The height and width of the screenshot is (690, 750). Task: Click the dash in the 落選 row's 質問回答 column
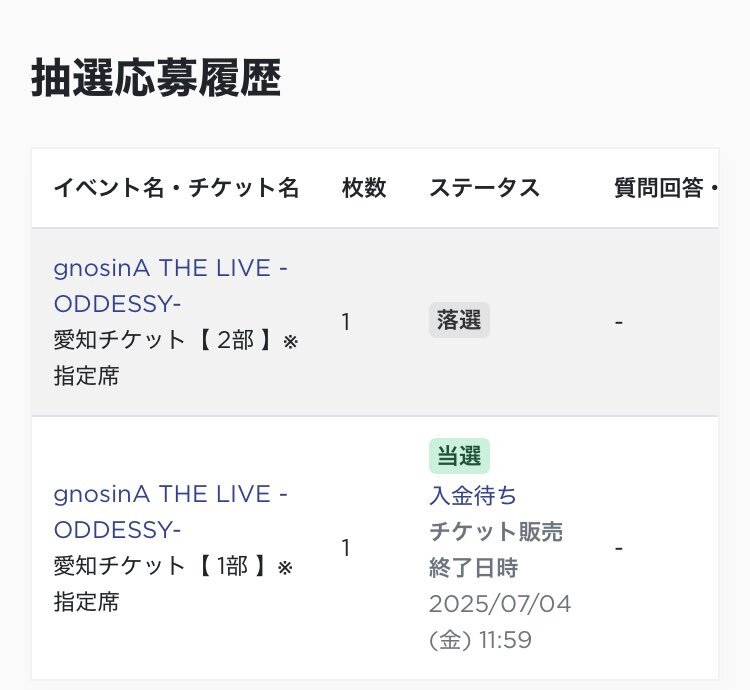(x=619, y=323)
